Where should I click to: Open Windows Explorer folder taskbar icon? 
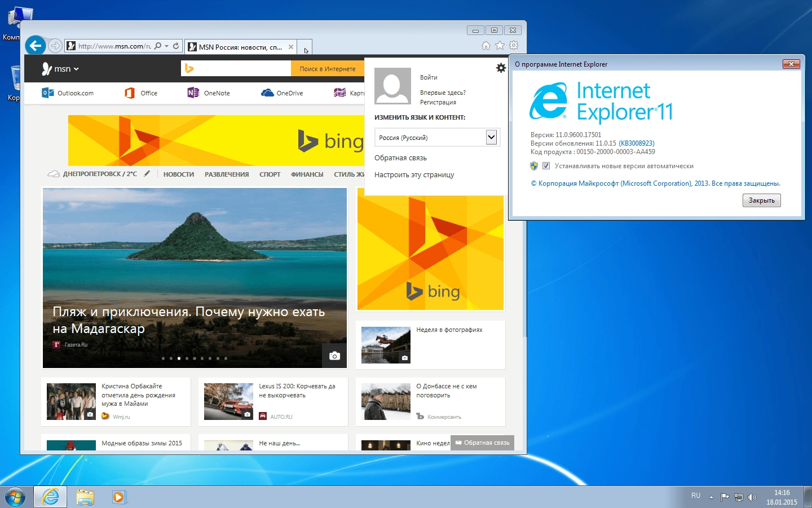click(85, 497)
